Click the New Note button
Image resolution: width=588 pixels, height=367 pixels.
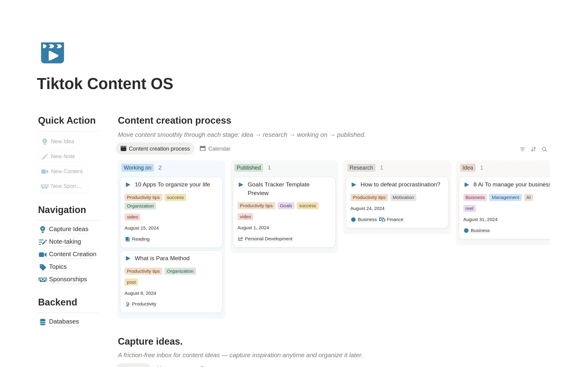(58, 156)
